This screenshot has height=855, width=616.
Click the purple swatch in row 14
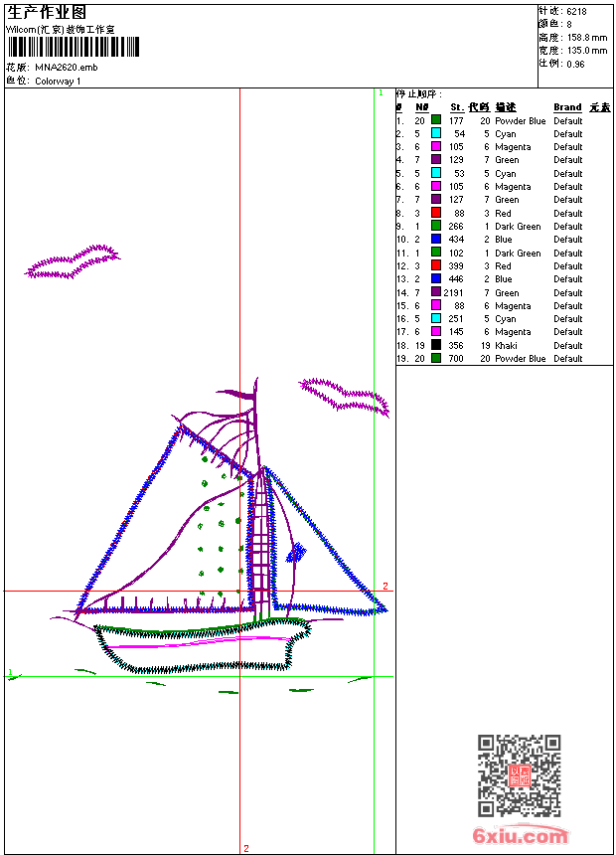pos(436,292)
